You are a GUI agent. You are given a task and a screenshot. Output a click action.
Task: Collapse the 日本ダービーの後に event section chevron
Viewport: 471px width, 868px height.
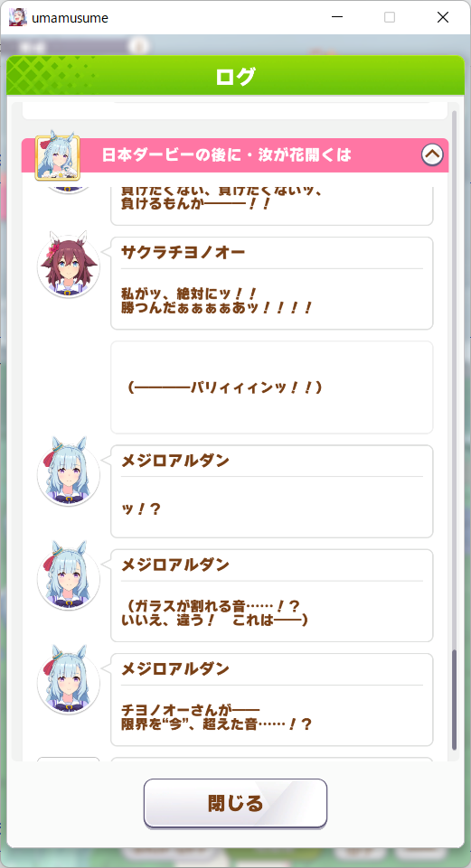click(x=432, y=155)
